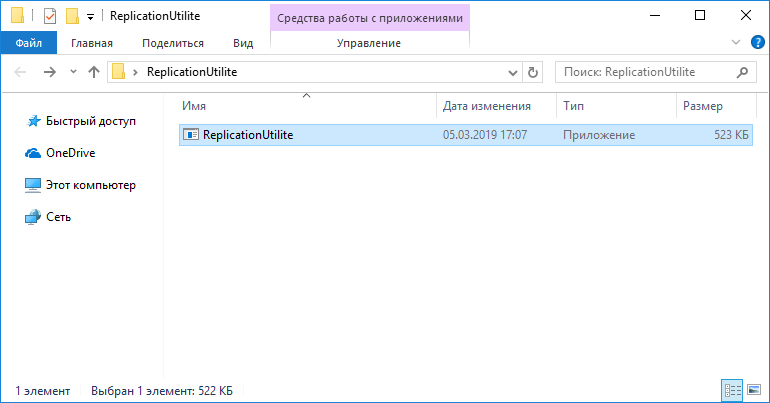The width and height of the screenshot is (770, 403).
Task: Expand the ribbon using the chevron arrow
Action: (x=736, y=43)
